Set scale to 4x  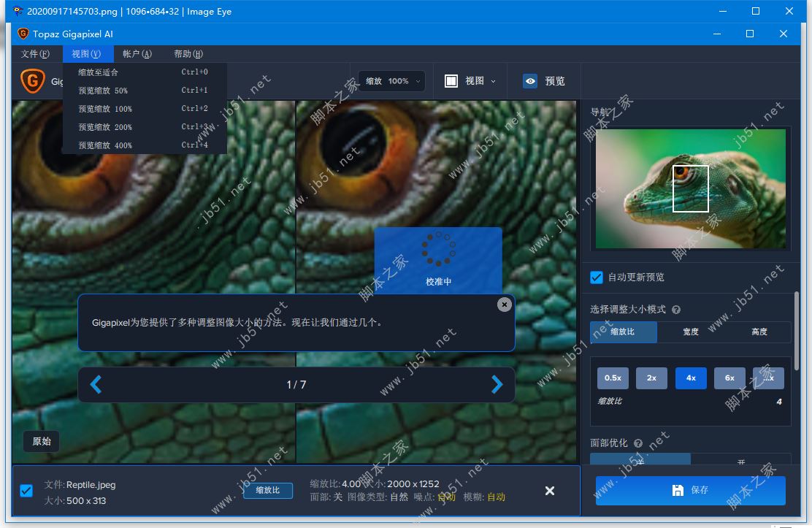coord(691,378)
